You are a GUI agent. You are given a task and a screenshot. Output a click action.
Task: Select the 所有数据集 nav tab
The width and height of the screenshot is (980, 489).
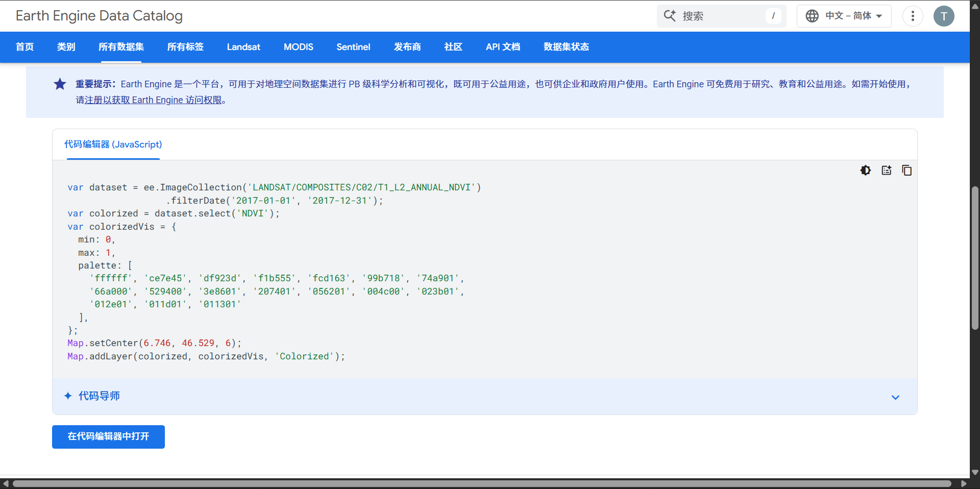tap(121, 47)
